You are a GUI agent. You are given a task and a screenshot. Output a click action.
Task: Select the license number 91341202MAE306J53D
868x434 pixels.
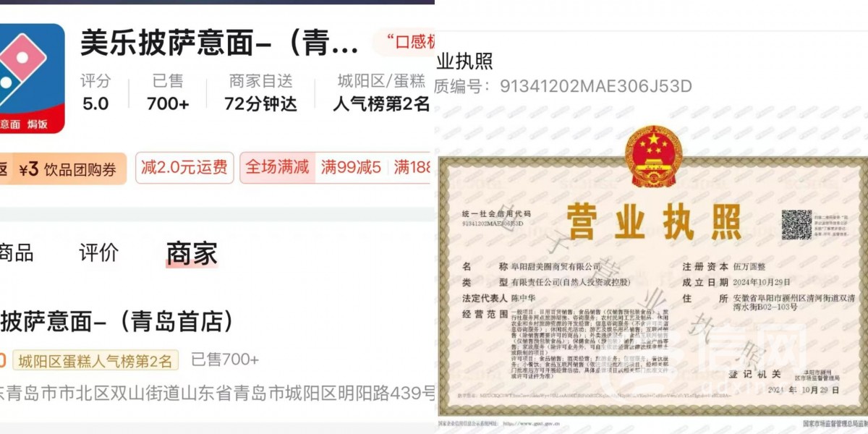(596, 87)
